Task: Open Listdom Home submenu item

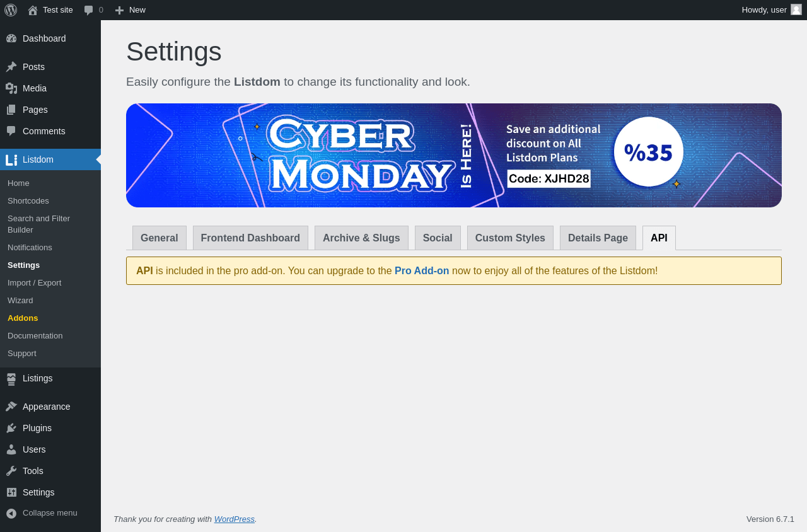Action: point(18,183)
